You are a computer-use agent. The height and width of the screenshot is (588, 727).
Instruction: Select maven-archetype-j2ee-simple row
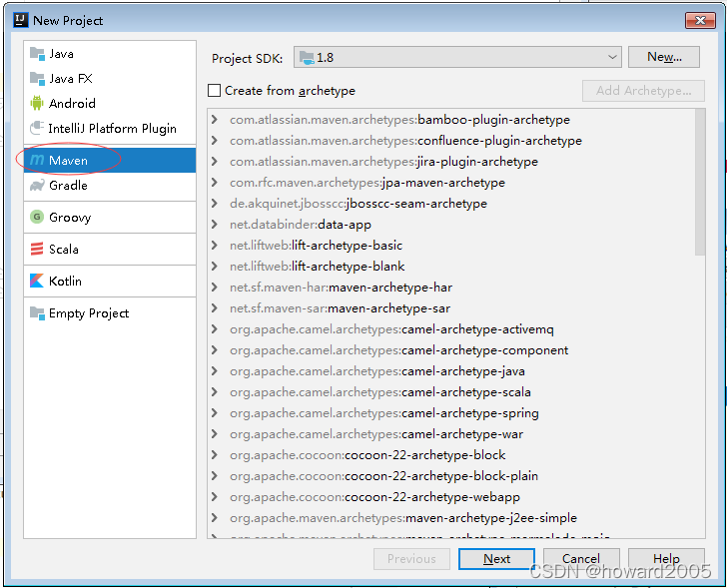451,517
